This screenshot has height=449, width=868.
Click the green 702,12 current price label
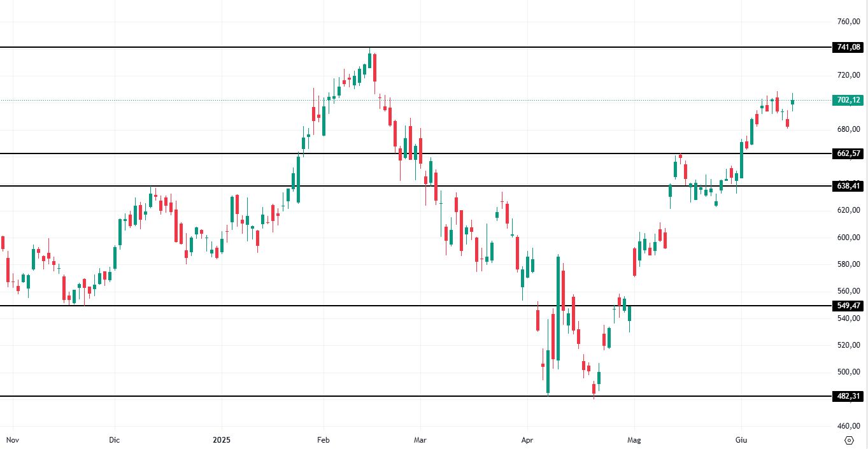pyautogui.click(x=848, y=100)
